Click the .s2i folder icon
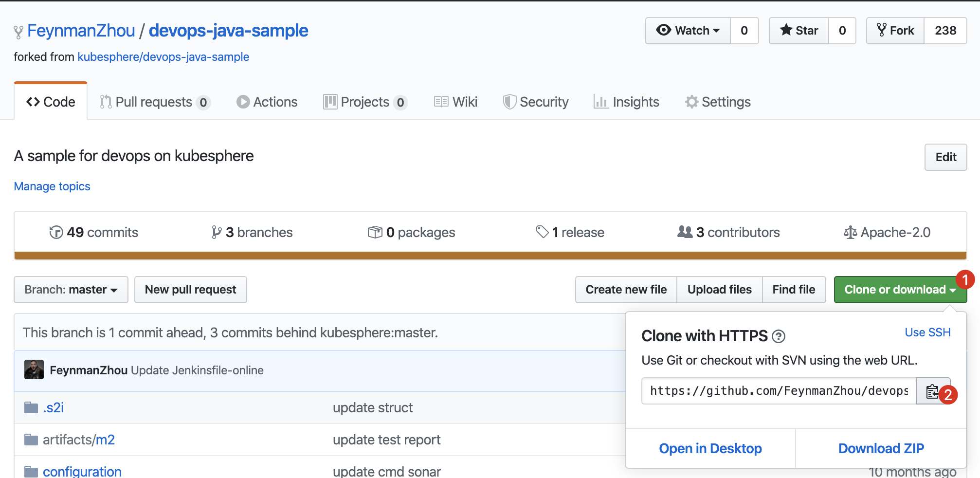980x478 pixels. click(31, 407)
